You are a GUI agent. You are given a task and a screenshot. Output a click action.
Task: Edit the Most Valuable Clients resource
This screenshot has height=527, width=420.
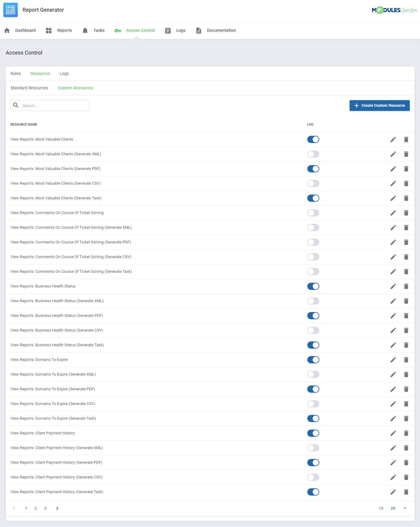pos(393,139)
